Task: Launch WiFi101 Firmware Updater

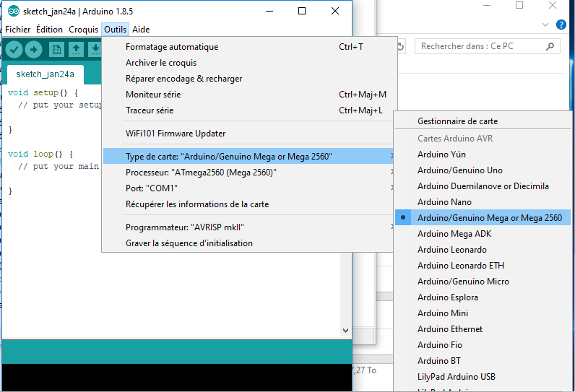Action: (248, 134)
